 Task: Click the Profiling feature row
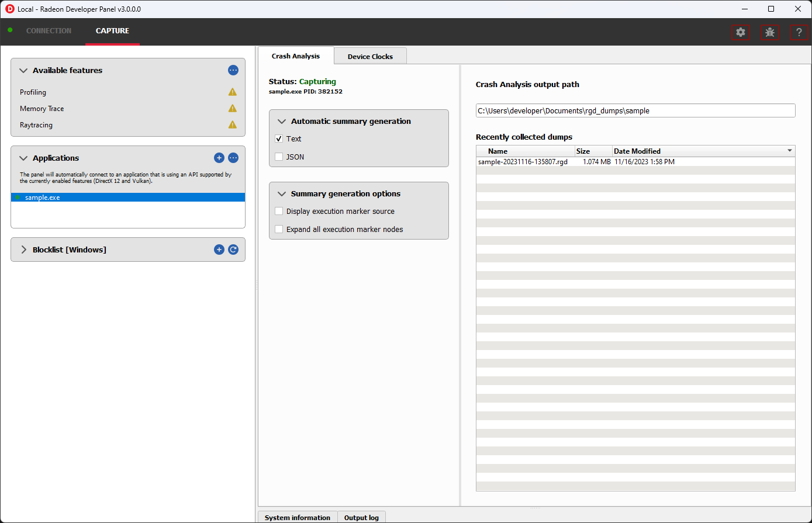click(128, 92)
